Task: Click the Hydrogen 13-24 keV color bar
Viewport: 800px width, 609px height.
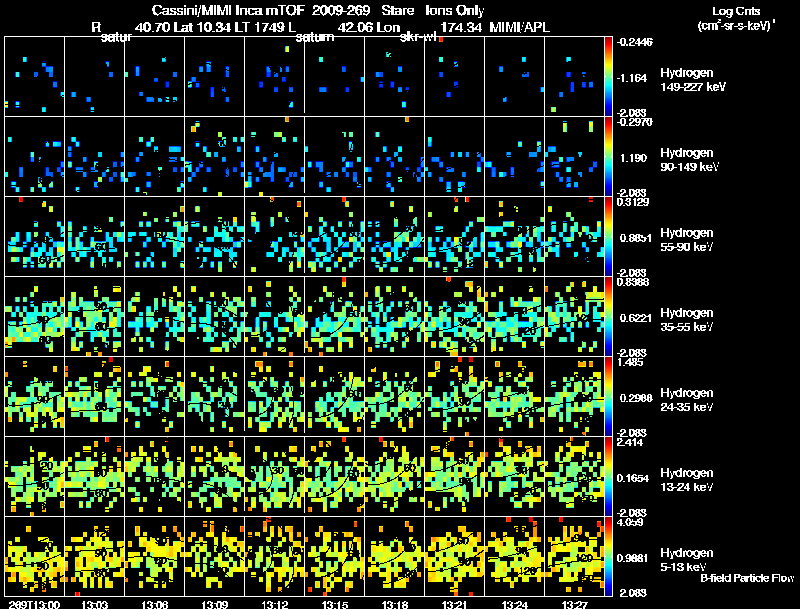Action: coord(608,476)
